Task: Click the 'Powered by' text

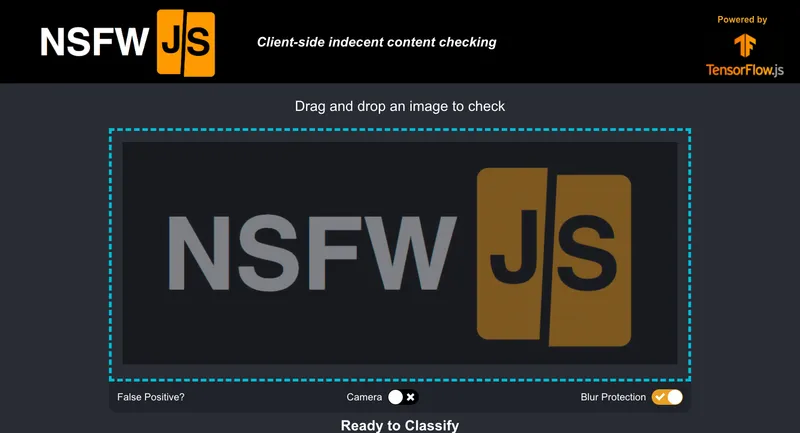Action: (x=742, y=20)
